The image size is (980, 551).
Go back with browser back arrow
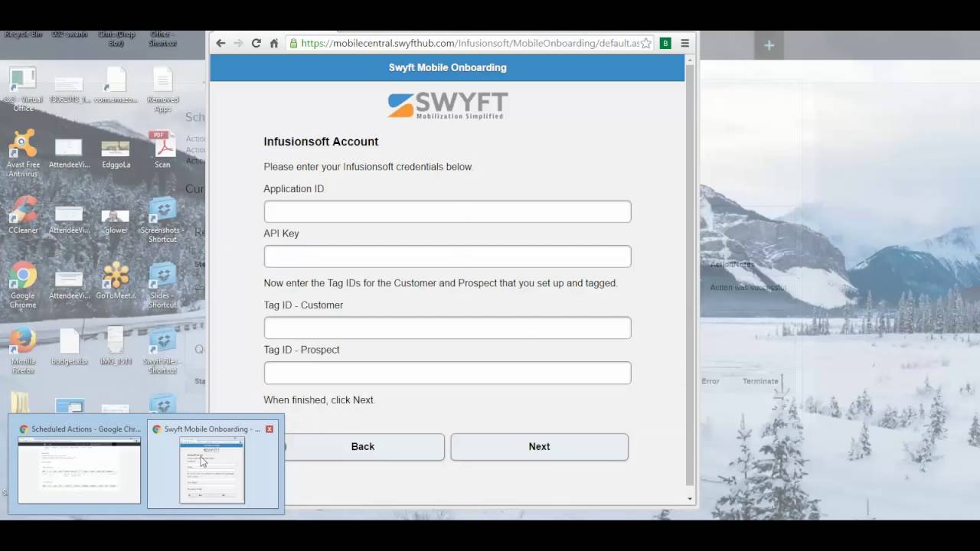(220, 44)
